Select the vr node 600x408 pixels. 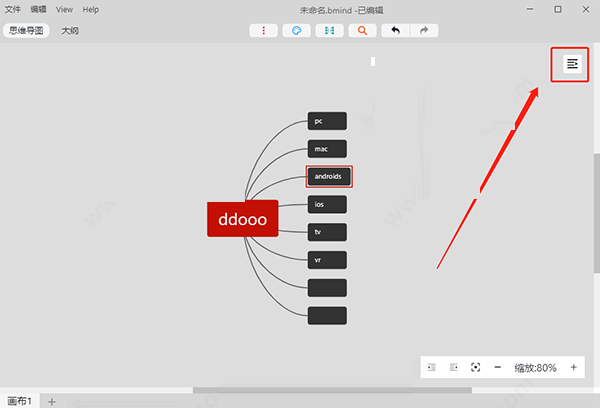[x=327, y=260]
